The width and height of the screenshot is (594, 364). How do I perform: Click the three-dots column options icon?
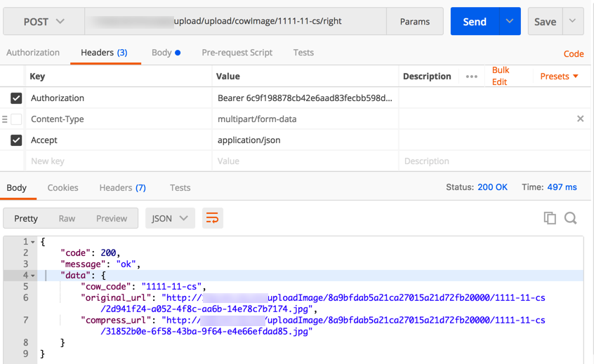(472, 76)
